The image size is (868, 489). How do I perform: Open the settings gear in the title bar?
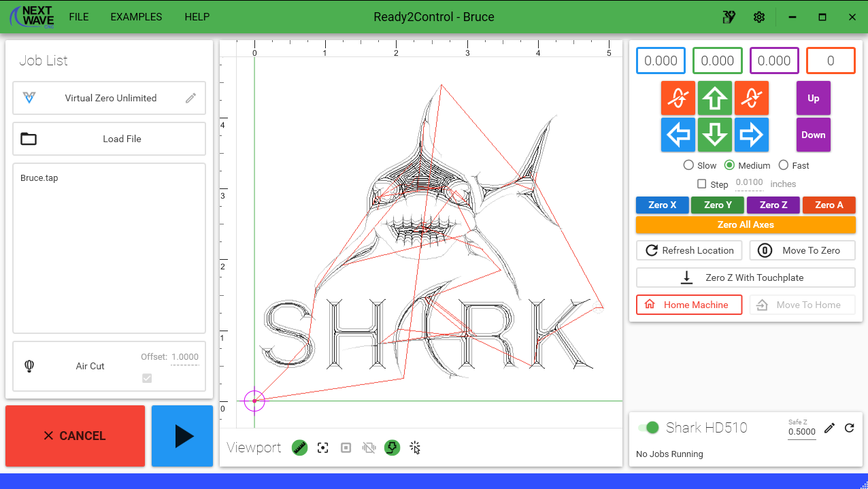coord(758,16)
